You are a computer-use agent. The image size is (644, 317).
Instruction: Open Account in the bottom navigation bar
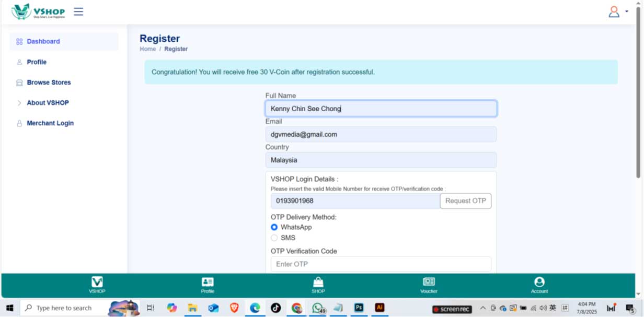click(x=539, y=285)
